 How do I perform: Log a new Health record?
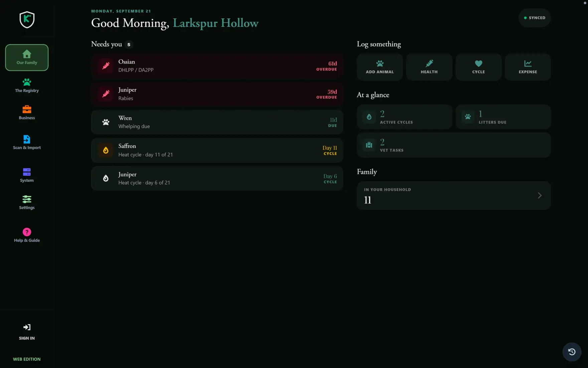pos(429,67)
